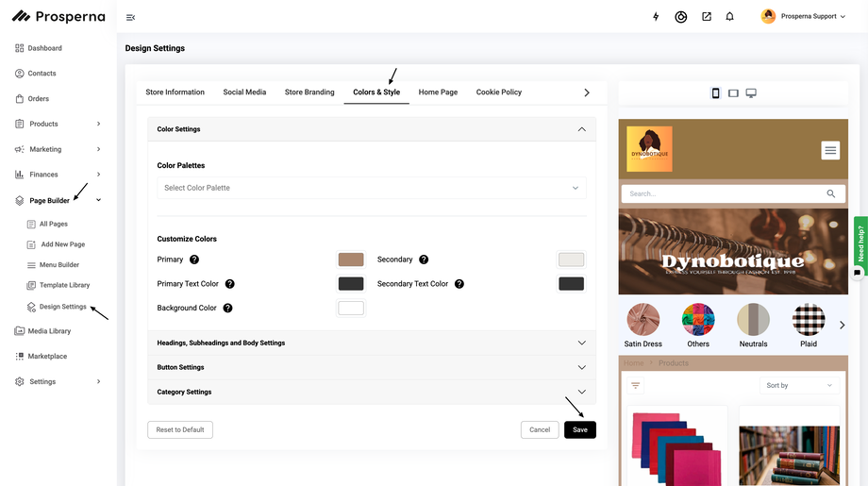This screenshot has height=486, width=868.
Task: Pick the Primary color swatch
Action: 351,260
